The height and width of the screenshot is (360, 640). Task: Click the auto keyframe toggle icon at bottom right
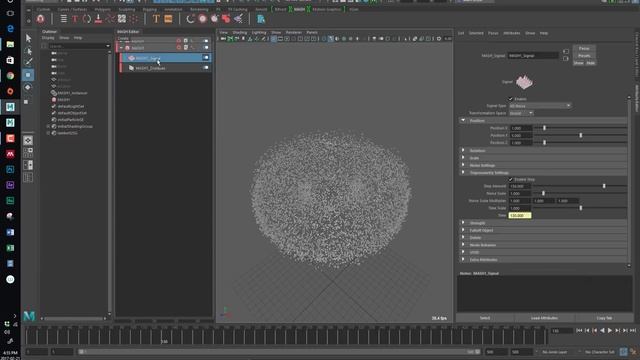point(624,351)
